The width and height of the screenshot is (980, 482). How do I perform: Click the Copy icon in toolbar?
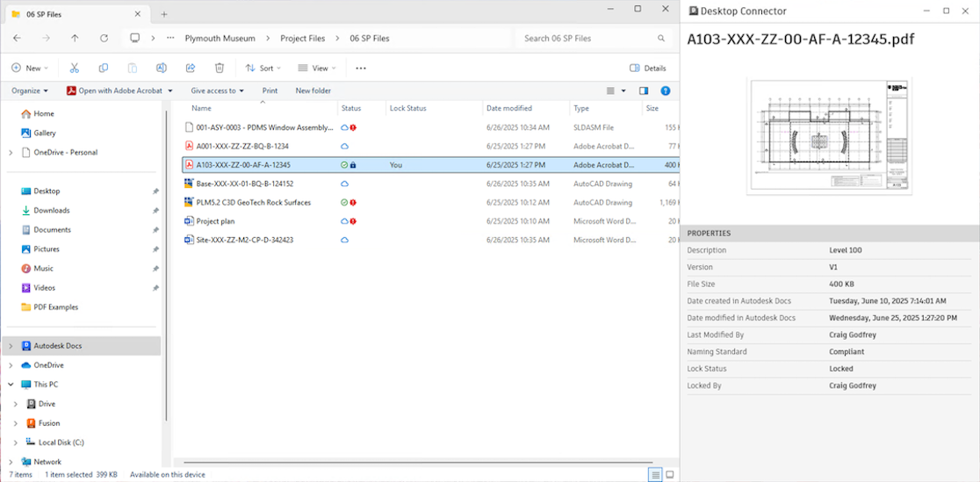[104, 68]
